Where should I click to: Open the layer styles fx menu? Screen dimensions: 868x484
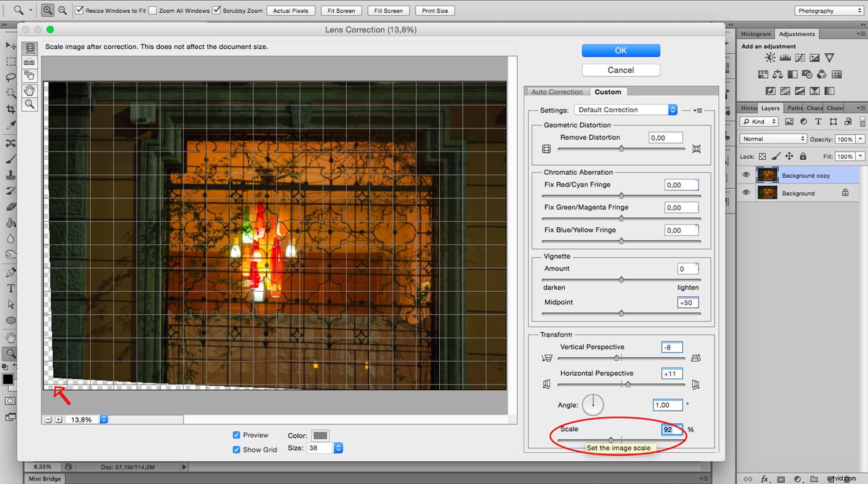tap(765, 479)
